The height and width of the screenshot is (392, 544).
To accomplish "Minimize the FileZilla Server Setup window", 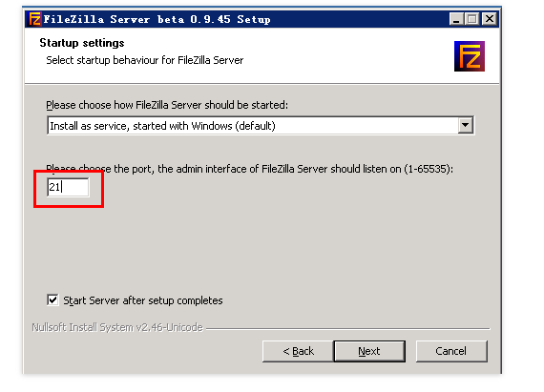I will pyautogui.click(x=456, y=19).
